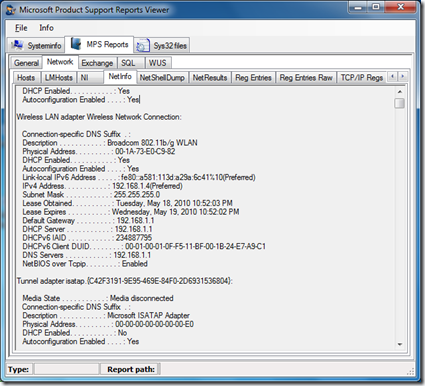Image resolution: width=425 pixels, height=386 pixels.
Task: Click the Lease Obtained line
Action: tap(128, 203)
